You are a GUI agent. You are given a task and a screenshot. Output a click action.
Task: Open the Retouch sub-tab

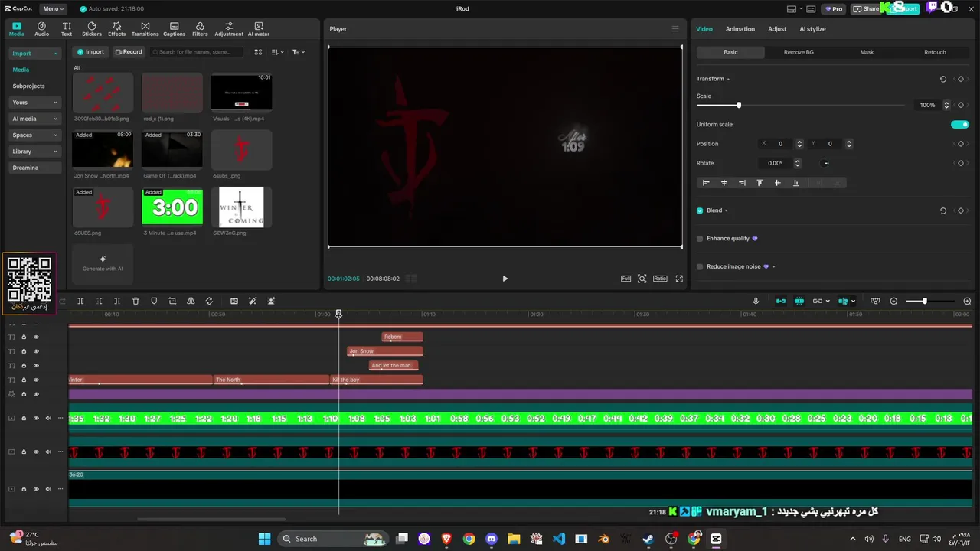(x=935, y=52)
